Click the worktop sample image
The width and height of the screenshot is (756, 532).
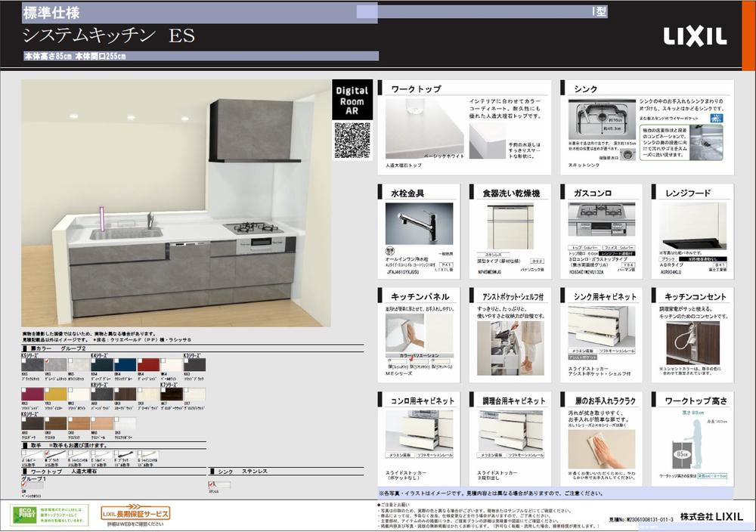coord(424,129)
